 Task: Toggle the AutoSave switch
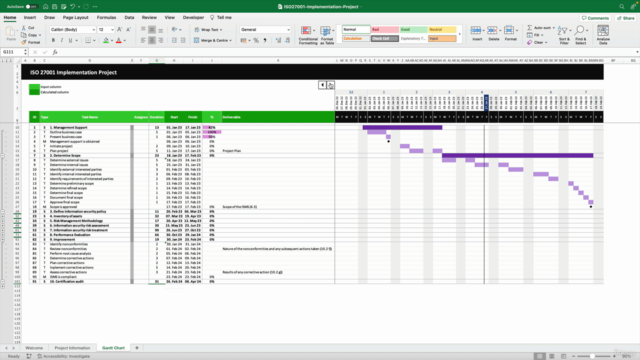(31, 7)
